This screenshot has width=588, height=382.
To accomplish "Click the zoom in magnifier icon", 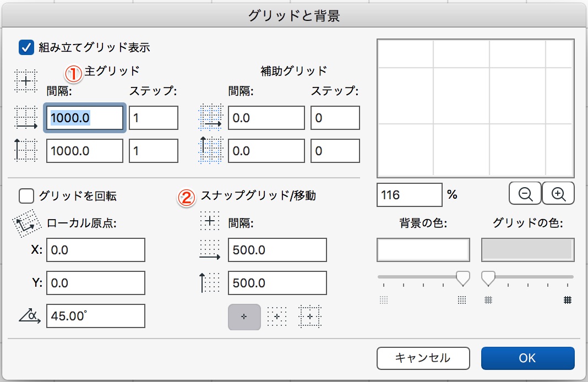I will coord(558,194).
